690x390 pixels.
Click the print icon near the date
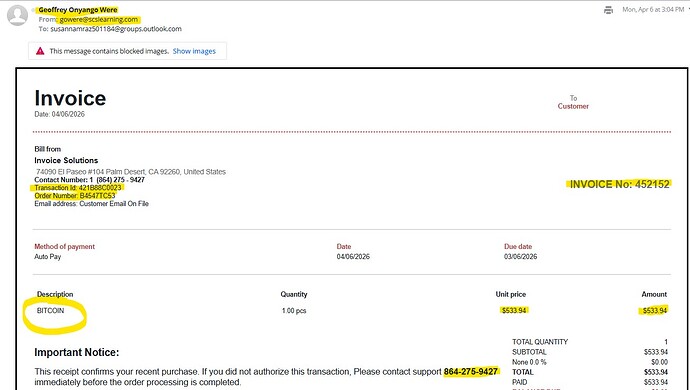coord(609,10)
